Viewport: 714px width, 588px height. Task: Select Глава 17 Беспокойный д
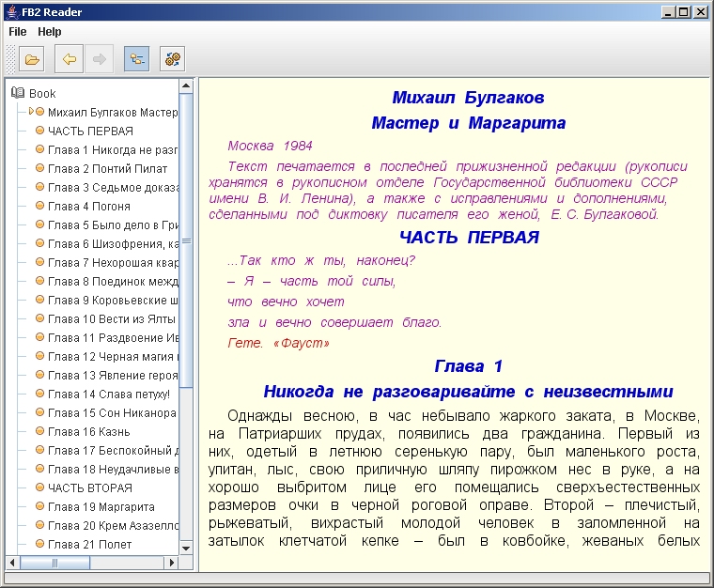pyautogui.click(x=113, y=451)
